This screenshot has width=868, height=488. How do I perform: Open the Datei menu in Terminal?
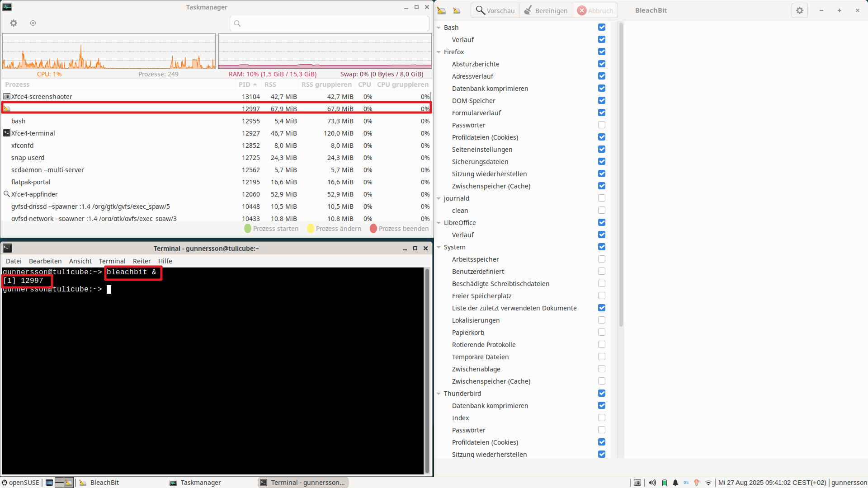click(14, 261)
